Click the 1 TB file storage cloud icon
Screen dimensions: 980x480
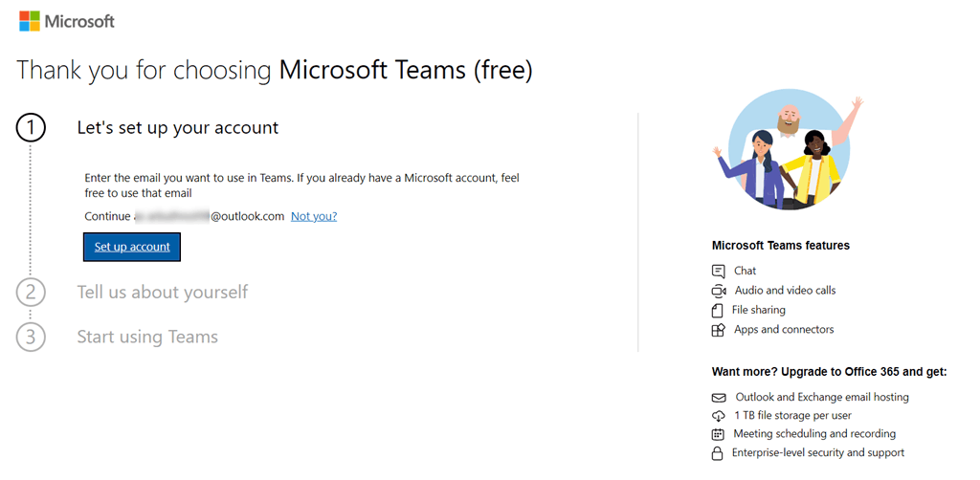click(719, 416)
